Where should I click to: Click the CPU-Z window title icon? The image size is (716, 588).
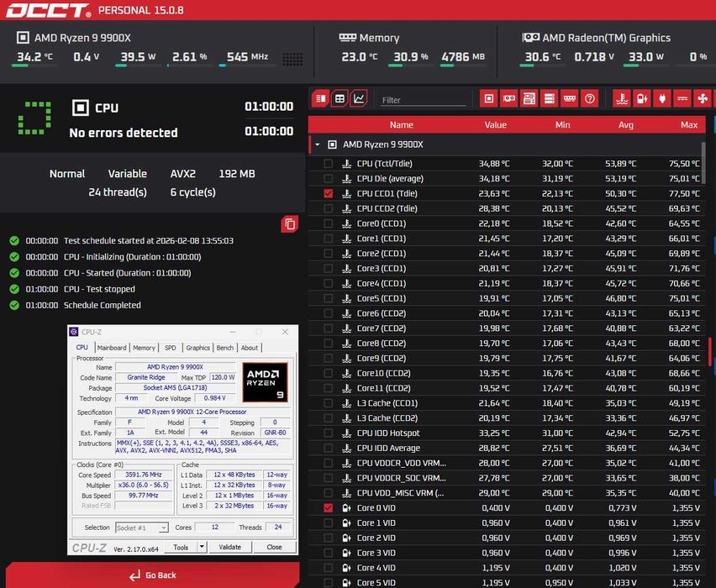coord(74,332)
